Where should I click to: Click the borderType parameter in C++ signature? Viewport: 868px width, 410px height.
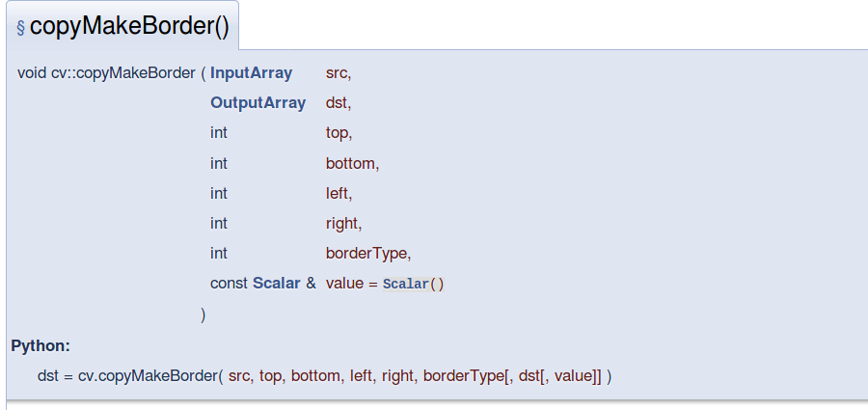(367, 254)
